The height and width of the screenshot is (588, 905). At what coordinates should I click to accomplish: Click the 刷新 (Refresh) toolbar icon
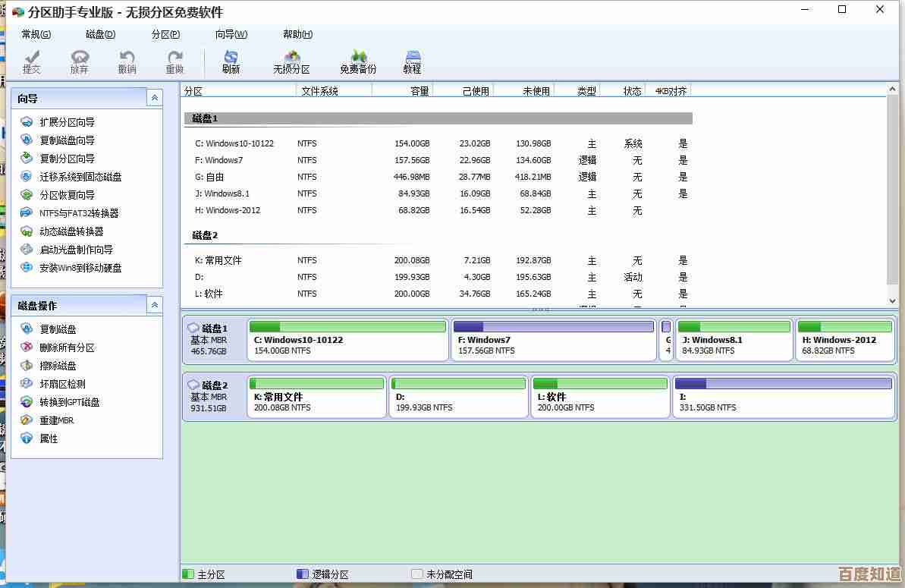(231, 61)
